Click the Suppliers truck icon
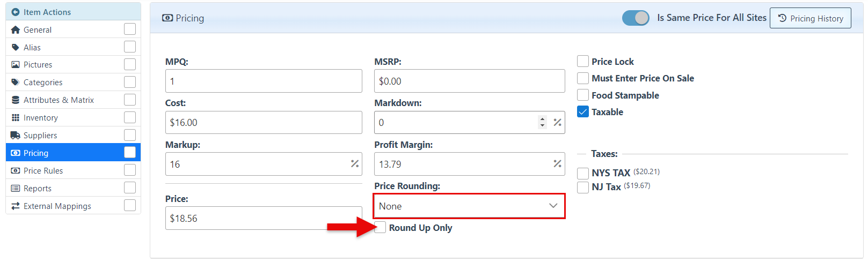Viewport: 868px width, 262px height. (x=16, y=136)
